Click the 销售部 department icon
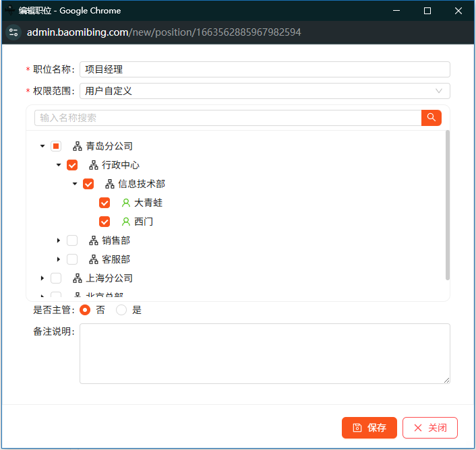The width and height of the screenshot is (476, 450). point(94,240)
